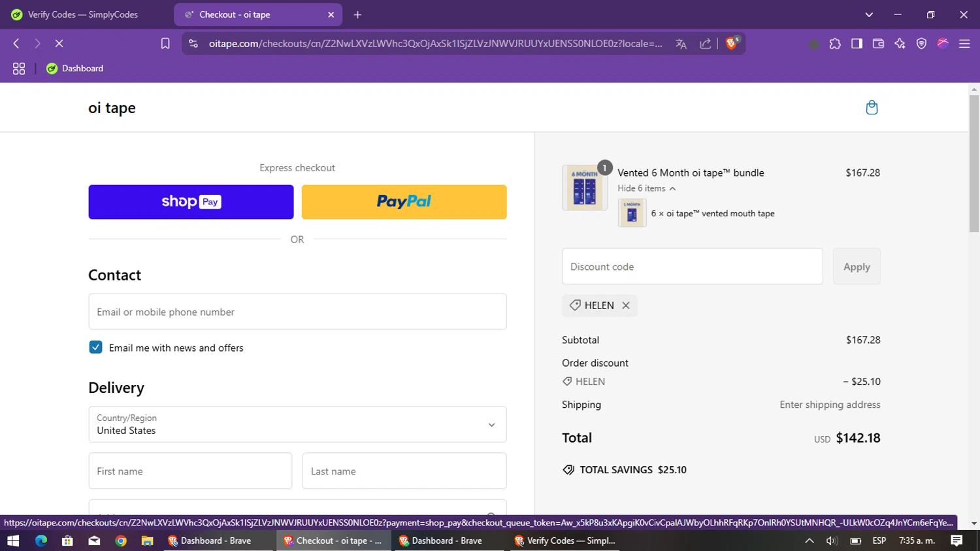This screenshot has height=551, width=980.
Task: Pay with Shop Pay express checkout
Action: (x=191, y=202)
